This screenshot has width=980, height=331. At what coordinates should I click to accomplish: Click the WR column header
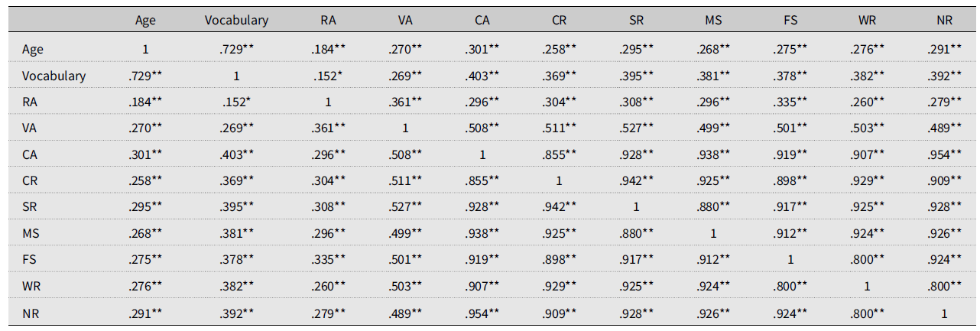click(868, 21)
